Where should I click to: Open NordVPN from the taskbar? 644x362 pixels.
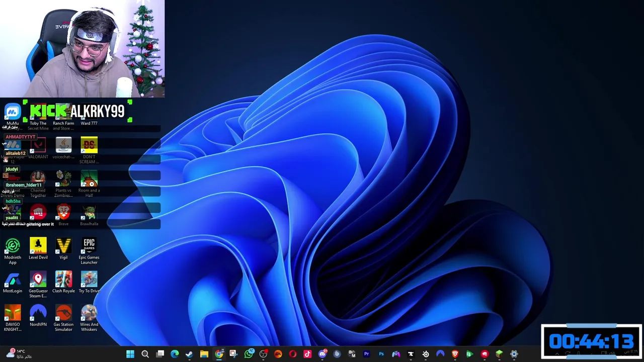click(440, 354)
